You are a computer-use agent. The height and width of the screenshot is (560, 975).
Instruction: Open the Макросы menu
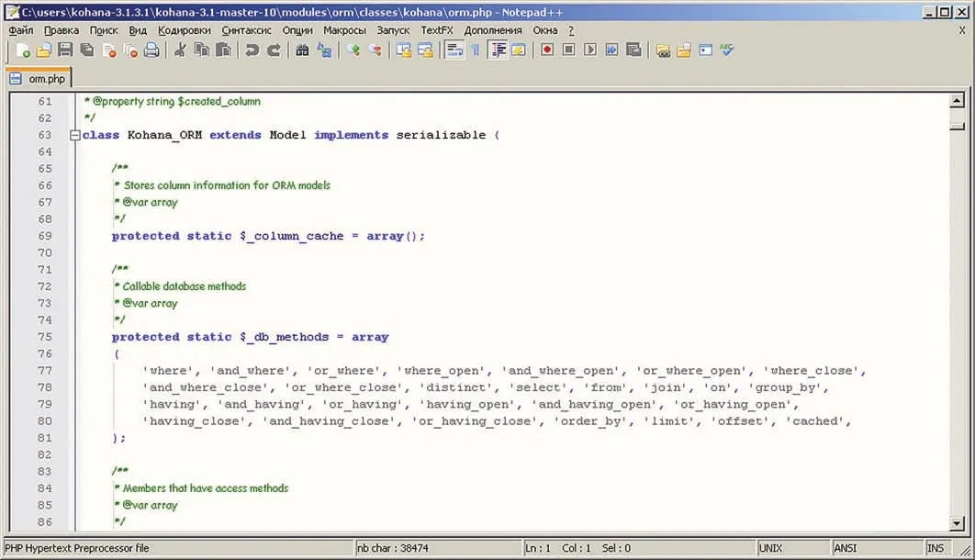[344, 29]
